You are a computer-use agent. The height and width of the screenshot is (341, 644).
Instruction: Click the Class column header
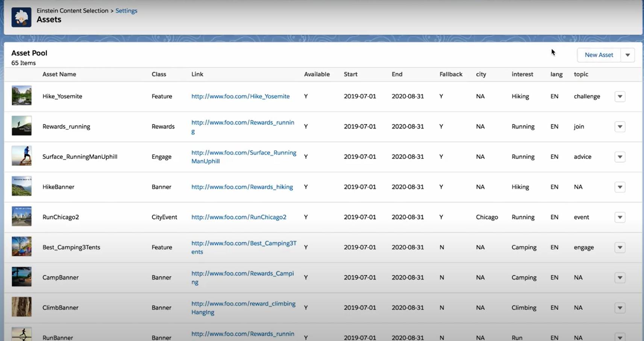pos(159,74)
